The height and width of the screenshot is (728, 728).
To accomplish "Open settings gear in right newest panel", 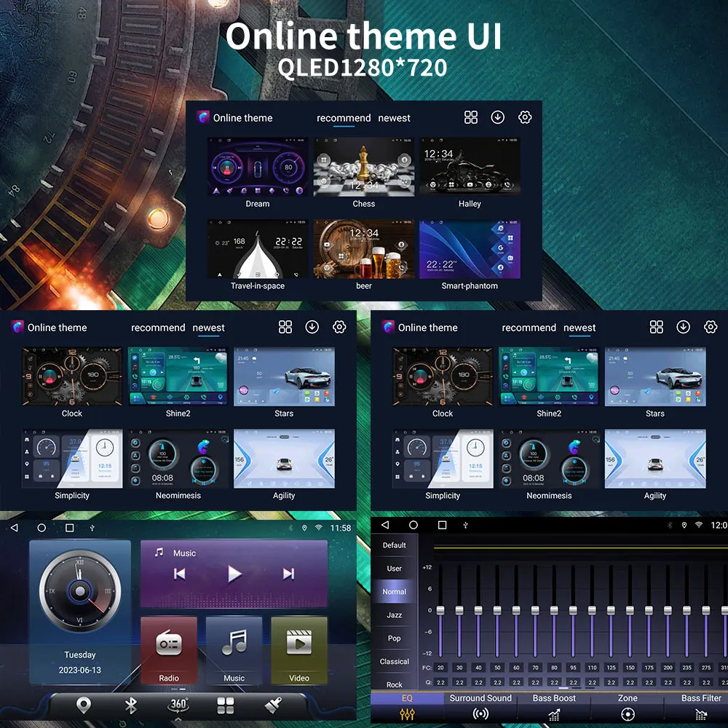I will [711, 327].
